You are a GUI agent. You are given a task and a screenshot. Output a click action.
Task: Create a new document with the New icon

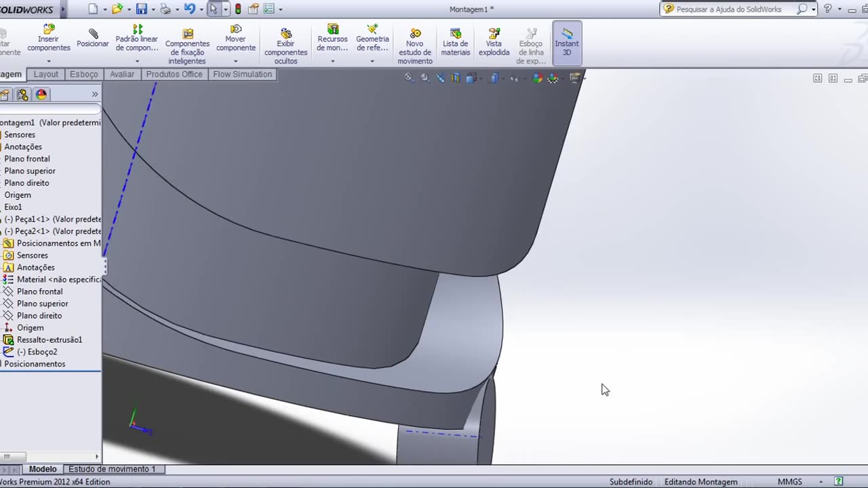94,9
